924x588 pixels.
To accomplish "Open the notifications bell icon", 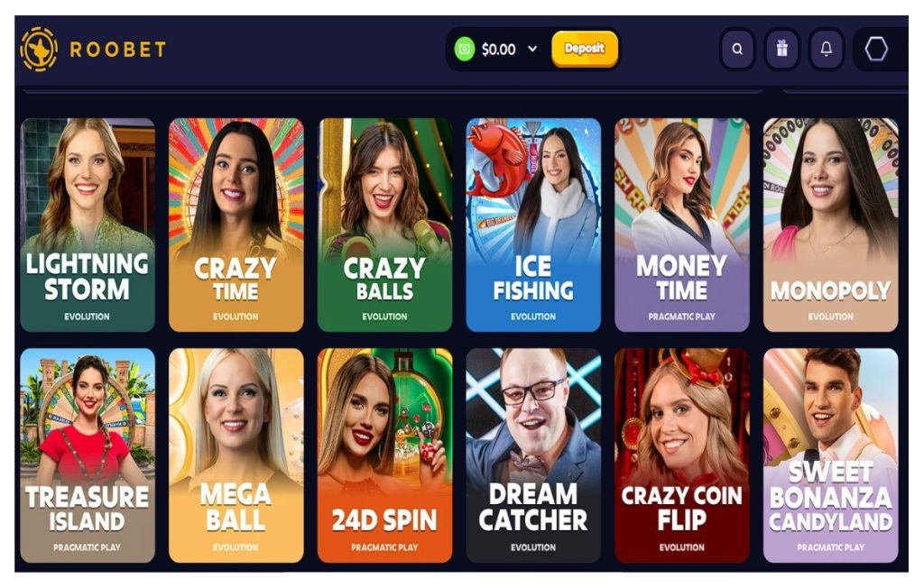I will [827, 49].
